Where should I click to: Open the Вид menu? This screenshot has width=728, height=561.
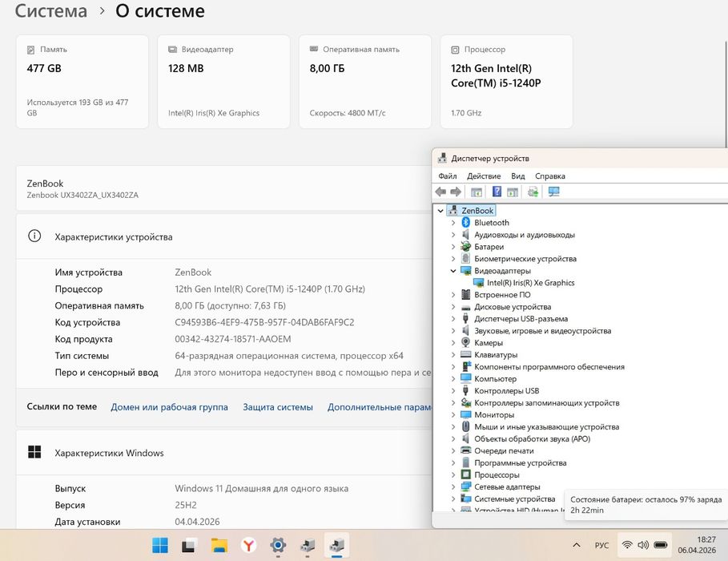(518, 176)
